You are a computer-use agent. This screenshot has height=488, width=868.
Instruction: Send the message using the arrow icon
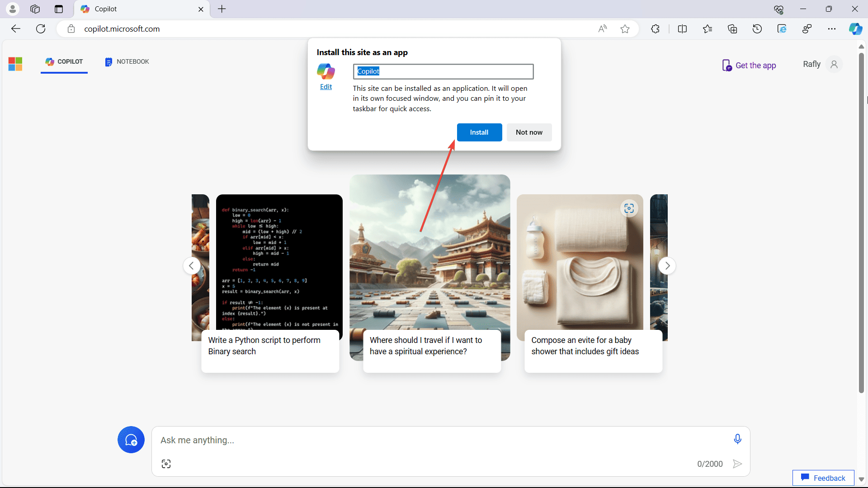(x=737, y=464)
